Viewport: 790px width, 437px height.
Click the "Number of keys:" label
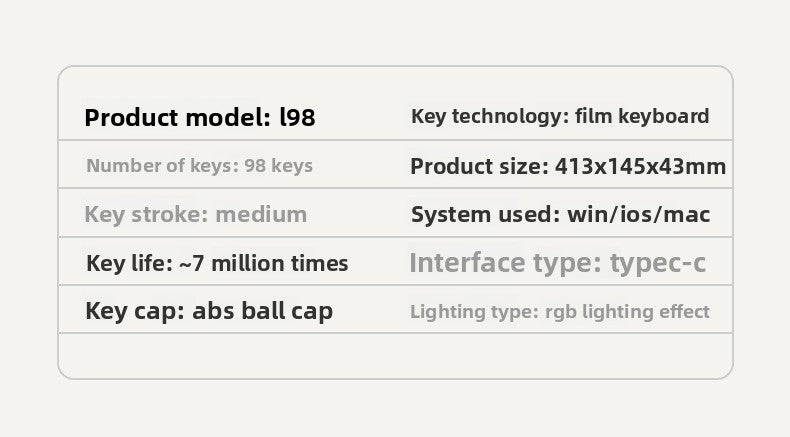(x=162, y=166)
